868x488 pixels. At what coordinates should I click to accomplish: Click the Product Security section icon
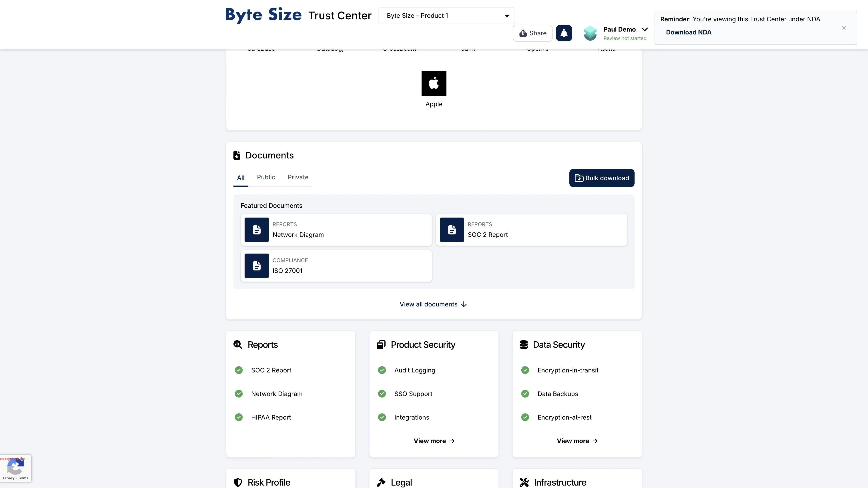tap(381, 344)
